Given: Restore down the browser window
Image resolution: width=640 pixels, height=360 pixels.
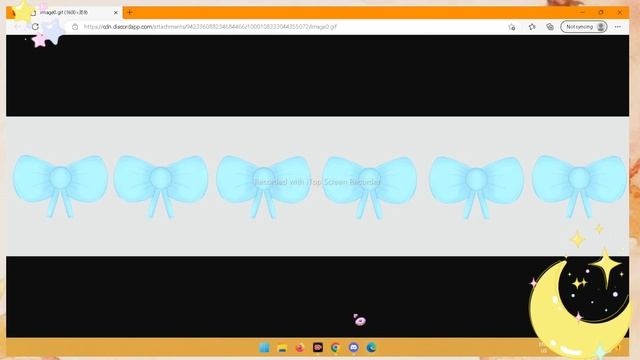Looking at the screenshot, I should click(601, 12).
